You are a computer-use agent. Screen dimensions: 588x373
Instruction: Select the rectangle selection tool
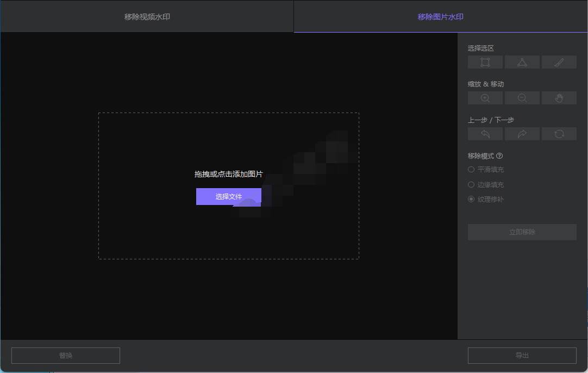pos(485,63)
